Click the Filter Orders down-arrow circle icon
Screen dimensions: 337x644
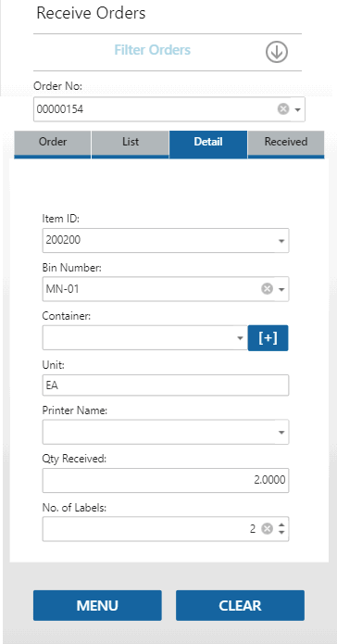click(277, 53)
